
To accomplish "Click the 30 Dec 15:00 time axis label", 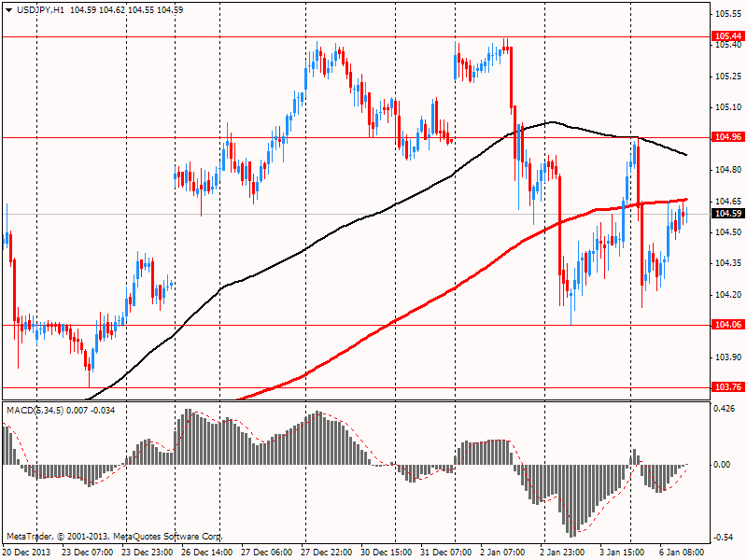I will point(386,552).
